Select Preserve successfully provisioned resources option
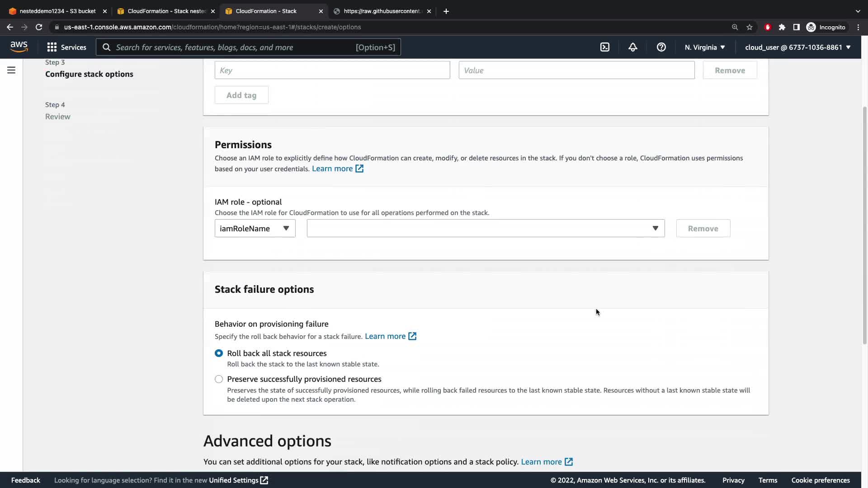 (x=219, y=379)
